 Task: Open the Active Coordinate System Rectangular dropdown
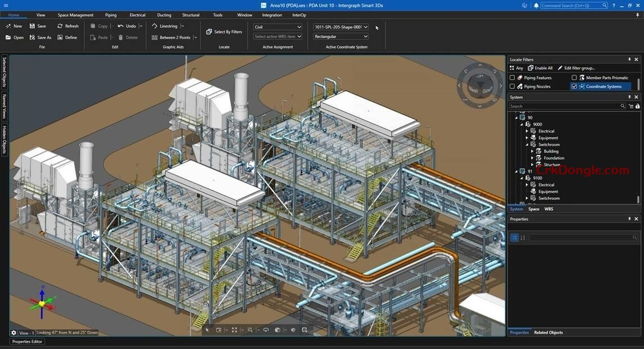click(365, 36)
